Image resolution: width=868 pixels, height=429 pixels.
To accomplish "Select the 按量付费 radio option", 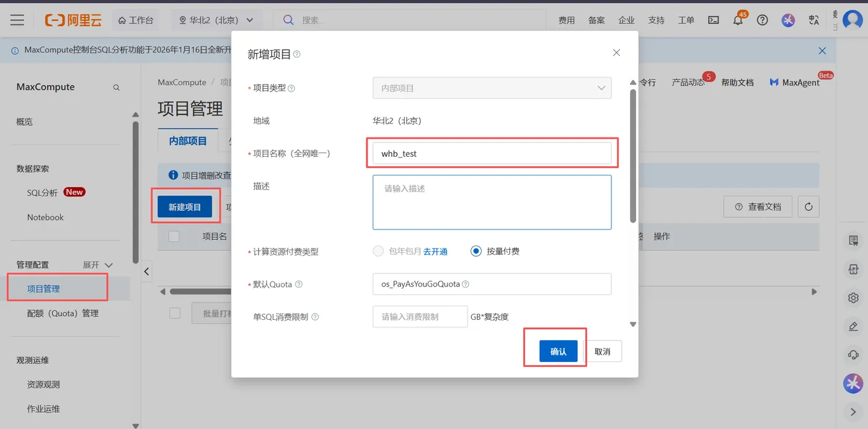I will pos(476,251).
